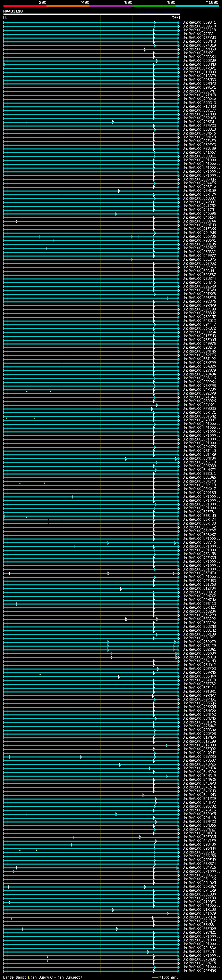Select hit label UniRef100_Q00811

tap(199, 156)
